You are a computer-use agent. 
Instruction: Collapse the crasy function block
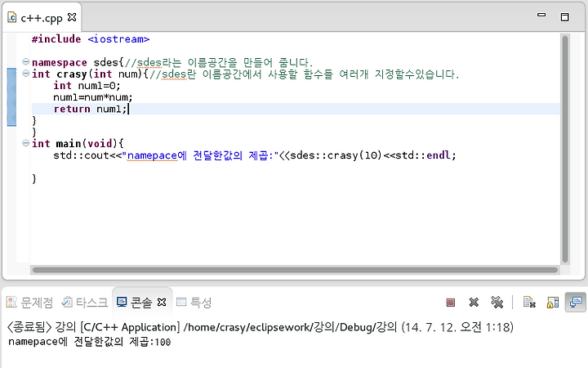25,74
